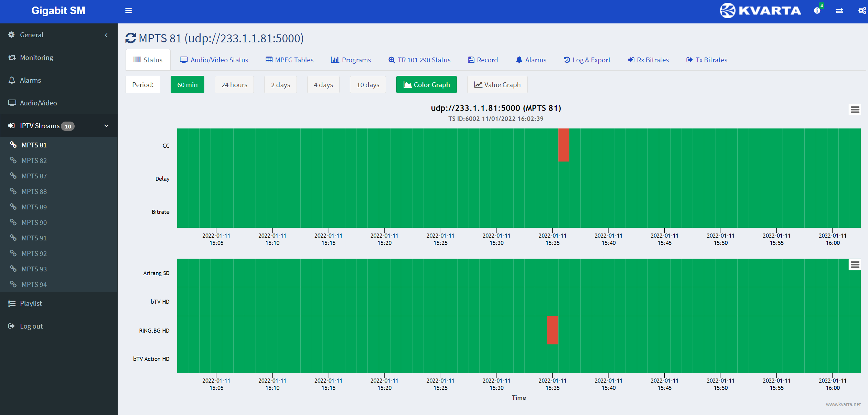Click the red CC error block
This screenshot has width=868, height=415.
click(x=564, y=145)
